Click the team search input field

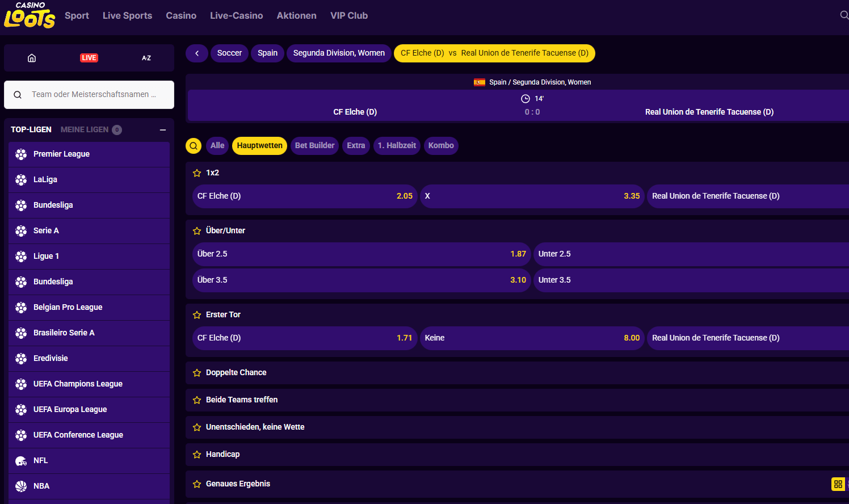pyautogui.click(x=89, y=95)
